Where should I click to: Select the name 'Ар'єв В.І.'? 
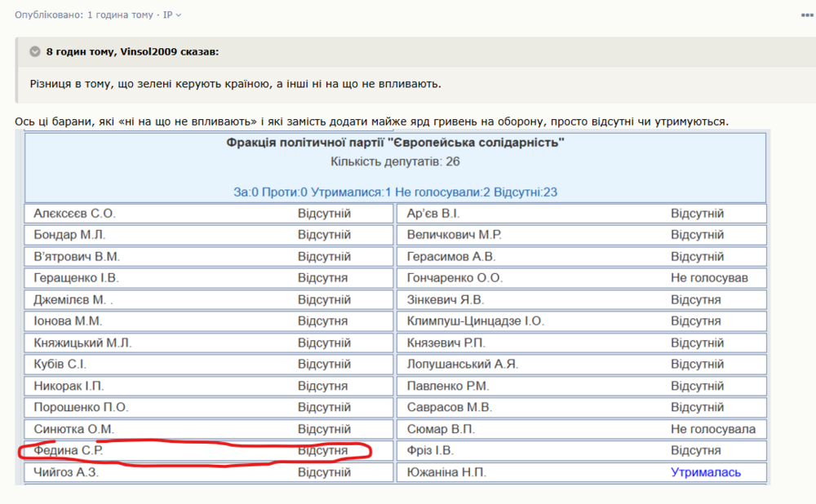(433, 214)
